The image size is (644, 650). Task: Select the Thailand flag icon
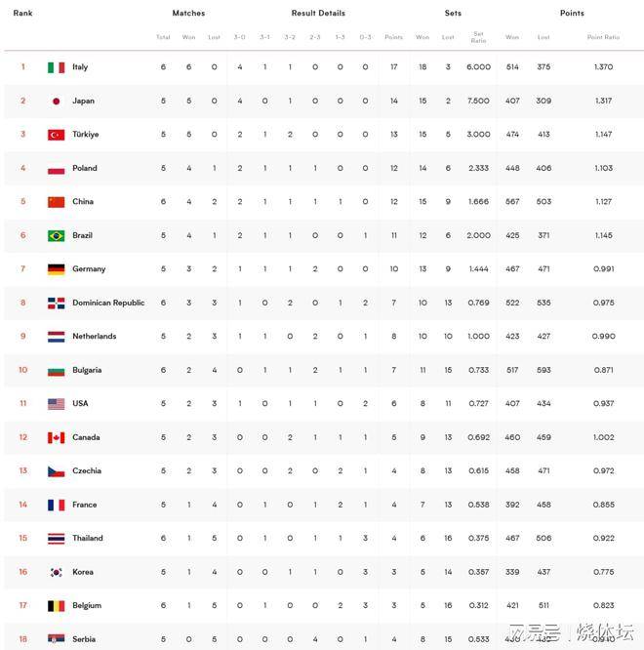(56, 539)
